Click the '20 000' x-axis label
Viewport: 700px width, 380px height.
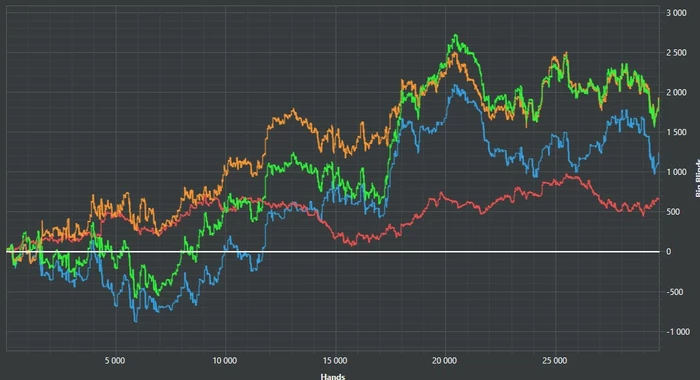(x=444, y=361)
